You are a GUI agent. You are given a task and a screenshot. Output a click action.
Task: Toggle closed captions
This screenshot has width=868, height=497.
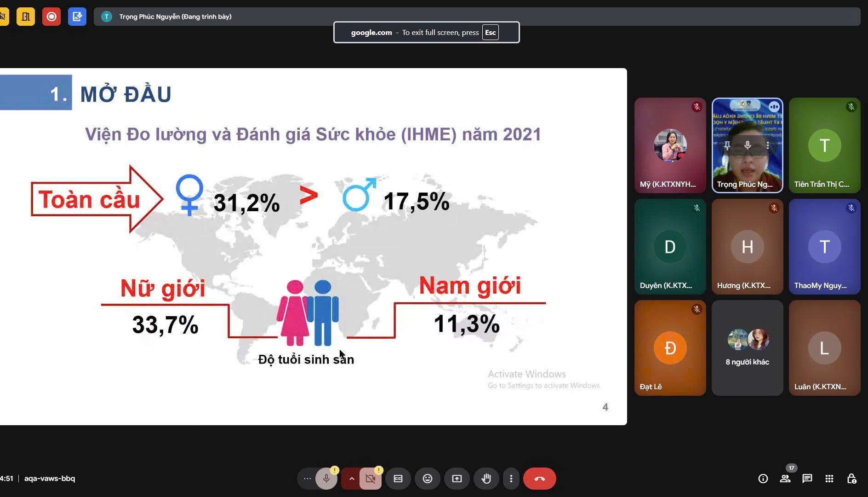[x=398, y=479]
